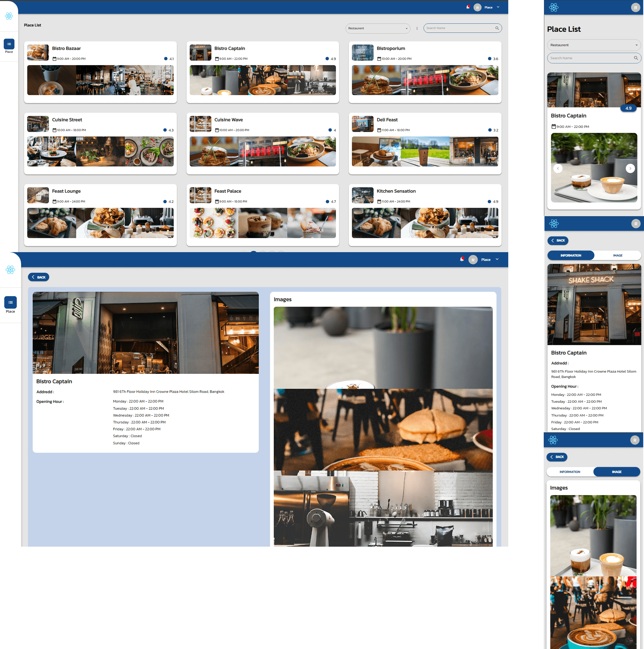This screenshot has height=649, width=644.
Task: Click the bell icon in the Bistro Captain detail page header
Action: [462, 259]
